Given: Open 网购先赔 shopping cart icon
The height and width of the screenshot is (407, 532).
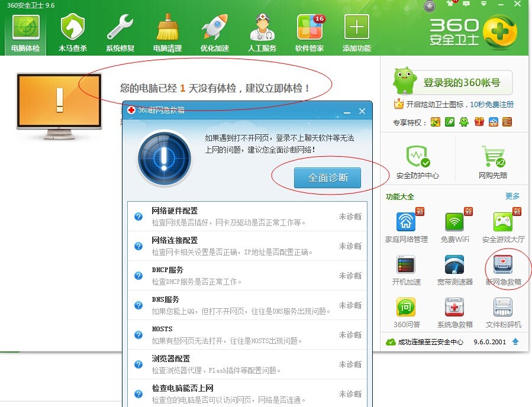Looking at the screenshot, I should (x=493, y=161).
